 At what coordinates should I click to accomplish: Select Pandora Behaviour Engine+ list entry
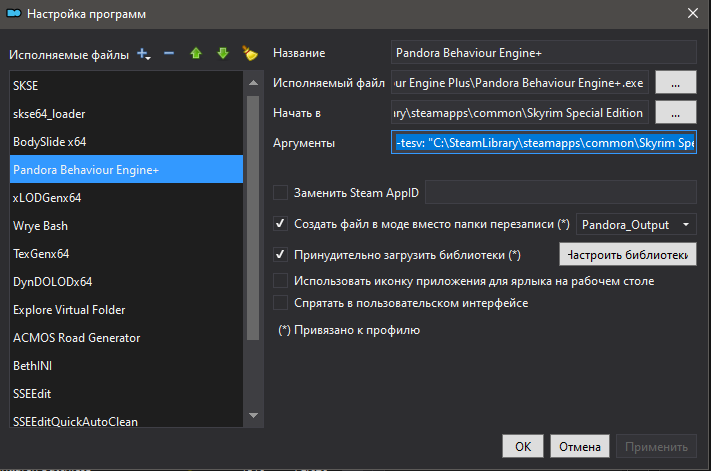click(x=127, y=169)
